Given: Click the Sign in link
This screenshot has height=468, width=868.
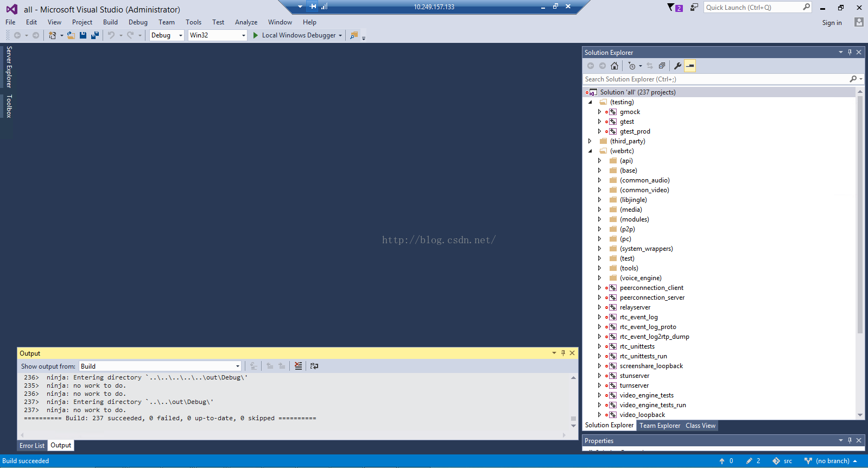Looking at the screenshot, I should click(832, 23).
